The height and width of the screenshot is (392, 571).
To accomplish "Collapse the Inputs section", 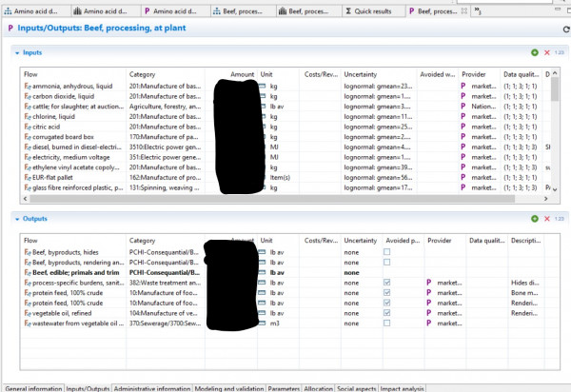I will 17,53.
